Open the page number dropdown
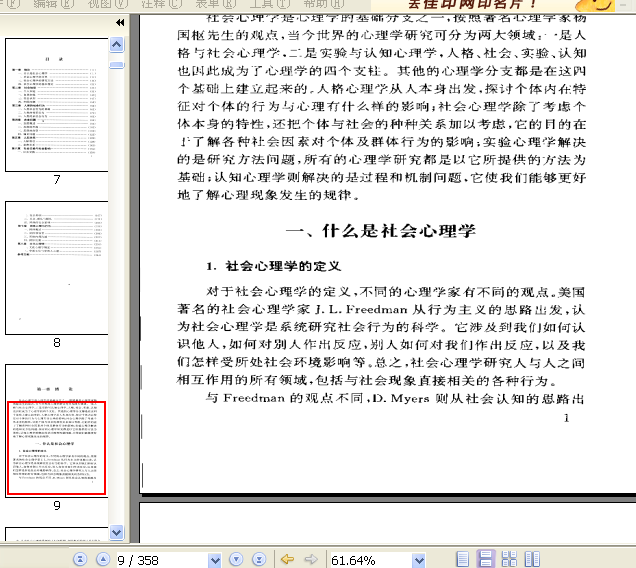The height and width of the screenshot is (568, 636). pyautogui.click(x=215, y=560)
